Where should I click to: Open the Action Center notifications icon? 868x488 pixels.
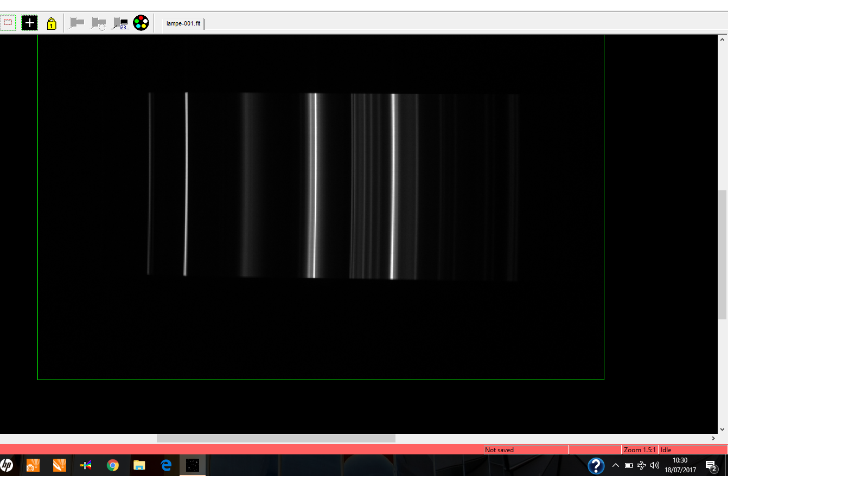[x=711, y=465]
